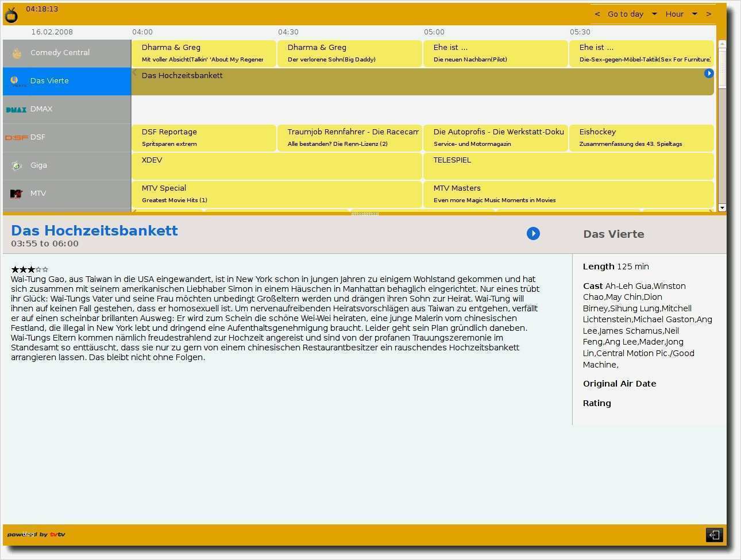The width and height of the screenshot is (741, 560).
Task: Click the date 16.02.2008
Action: 52,32
